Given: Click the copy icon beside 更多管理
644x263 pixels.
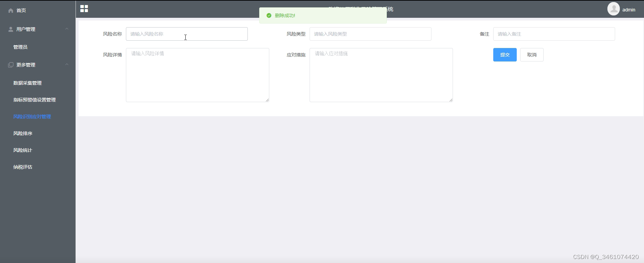Looking at the screenshot, I should pyautogui.click(x=11, y=65).
